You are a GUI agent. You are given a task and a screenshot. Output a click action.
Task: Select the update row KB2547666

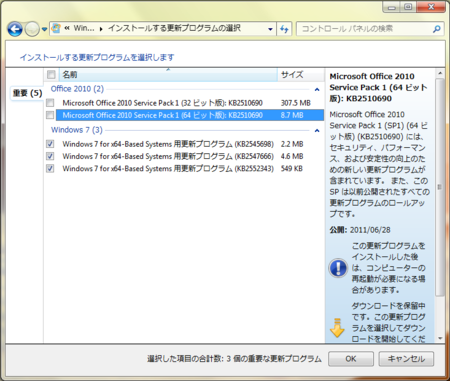tap(190, 156)
